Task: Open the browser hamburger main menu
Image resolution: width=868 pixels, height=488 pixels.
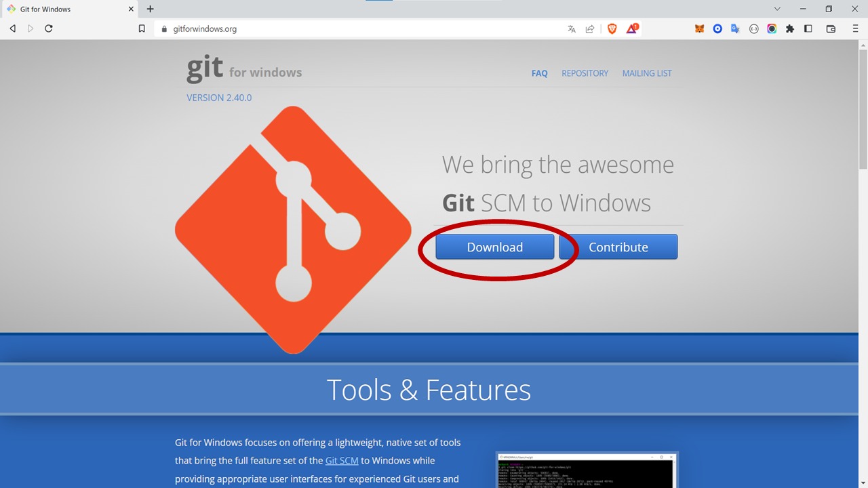Action: pos(854,28)
